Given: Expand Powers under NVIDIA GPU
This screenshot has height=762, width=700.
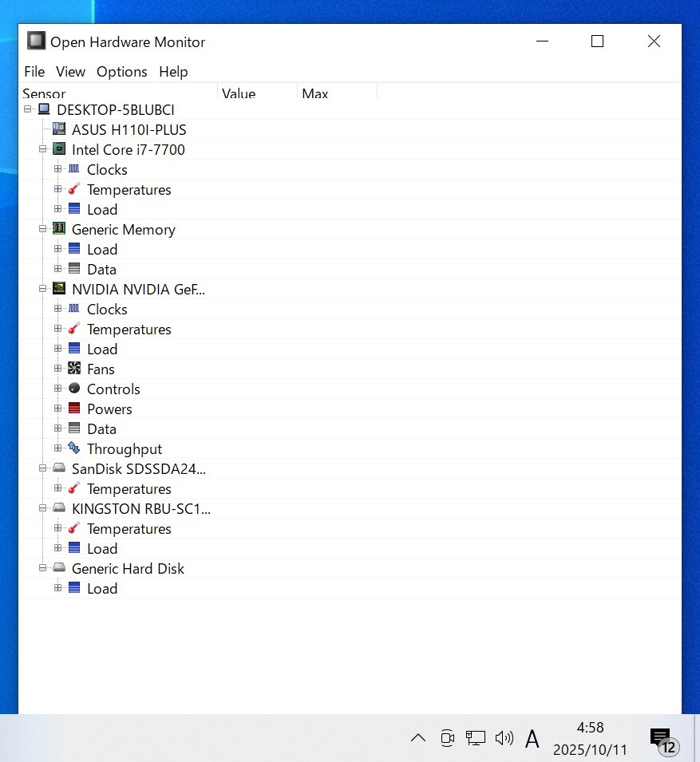Looking at the screenshot, I should [x=57, y=408].
